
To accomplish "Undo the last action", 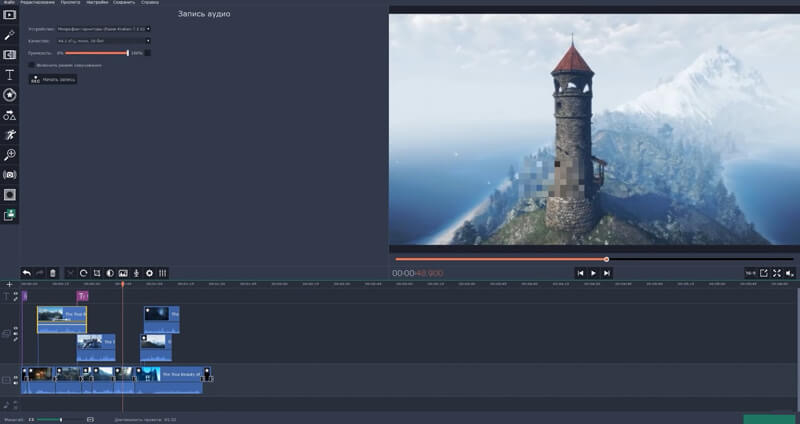I will click(27, 273).
